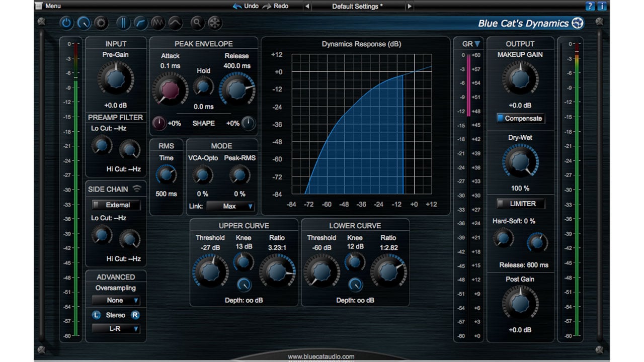Toggle the L channel button
The height and width of the screenshot is (362, 644).
pyautogui.click(x=97, y=315)
